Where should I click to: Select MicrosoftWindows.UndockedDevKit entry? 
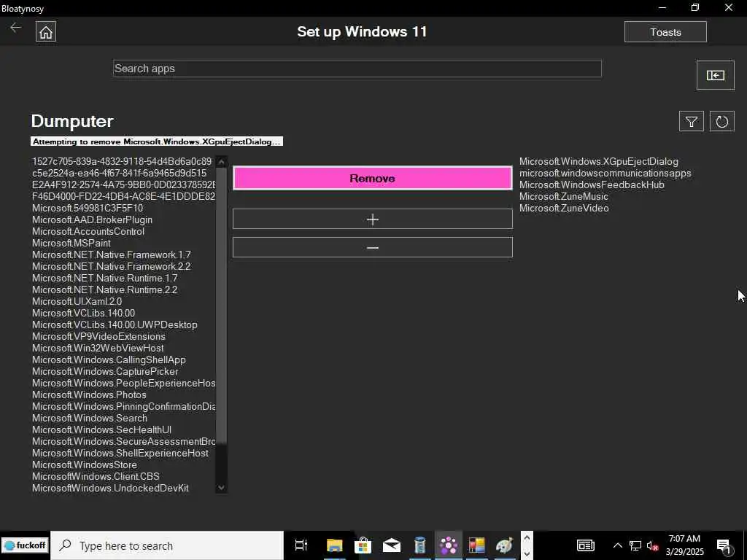pos(111,488)
